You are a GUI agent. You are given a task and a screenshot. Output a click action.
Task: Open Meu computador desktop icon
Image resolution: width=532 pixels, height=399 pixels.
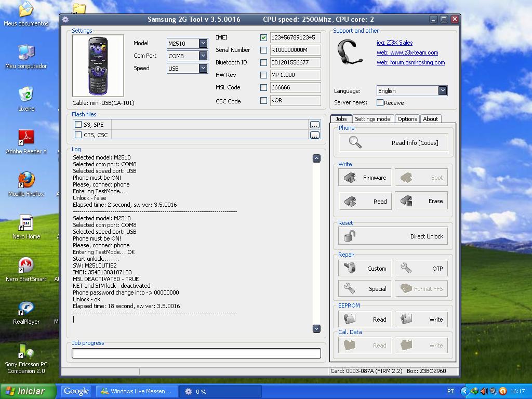click(26, 57)
